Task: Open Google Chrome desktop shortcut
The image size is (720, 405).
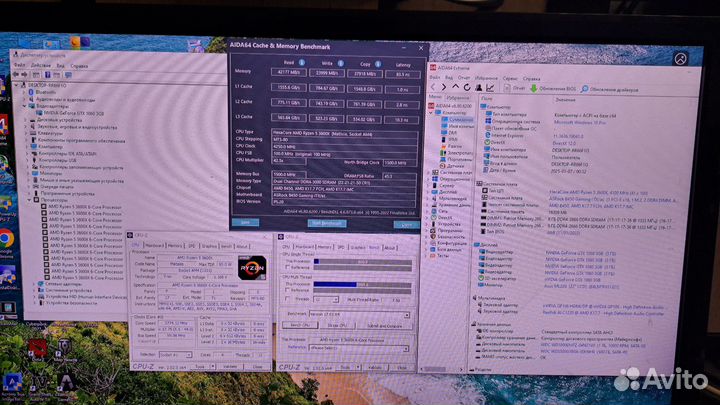Action: pos(6,239)
